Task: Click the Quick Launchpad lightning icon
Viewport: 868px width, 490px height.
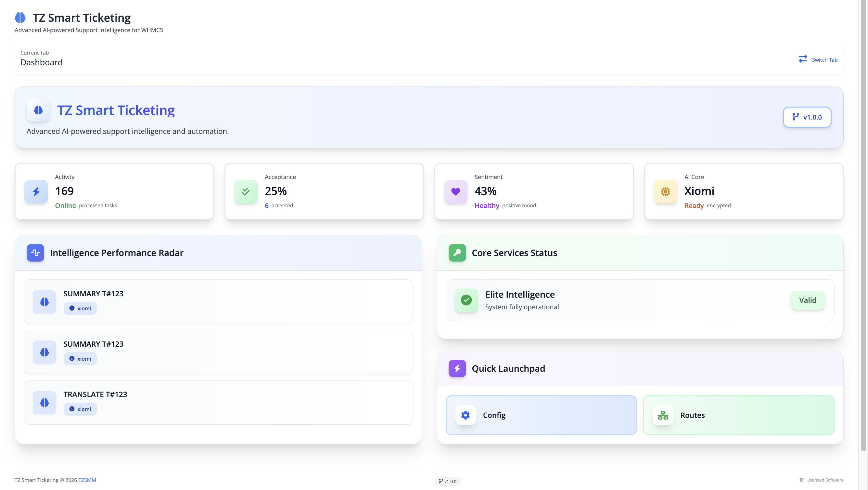Action: (457, 368)
